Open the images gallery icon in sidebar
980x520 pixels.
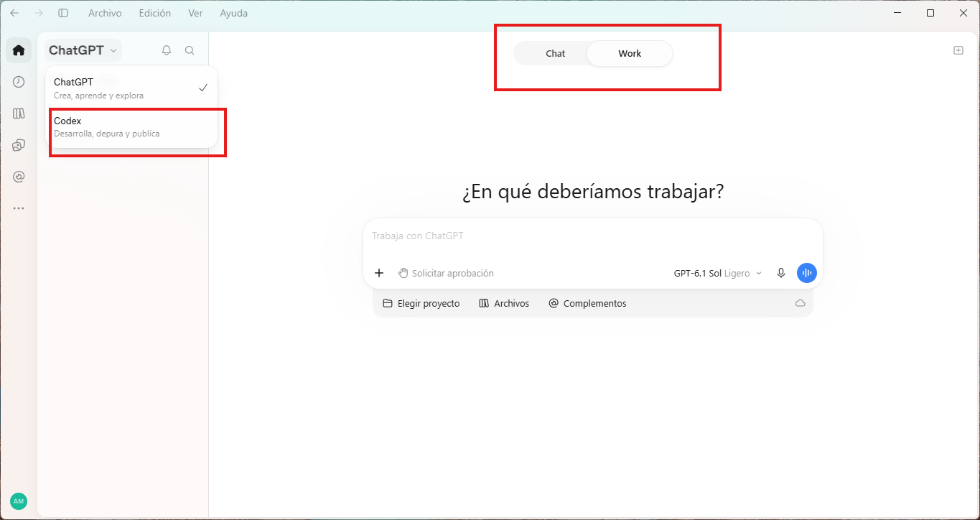19,145
